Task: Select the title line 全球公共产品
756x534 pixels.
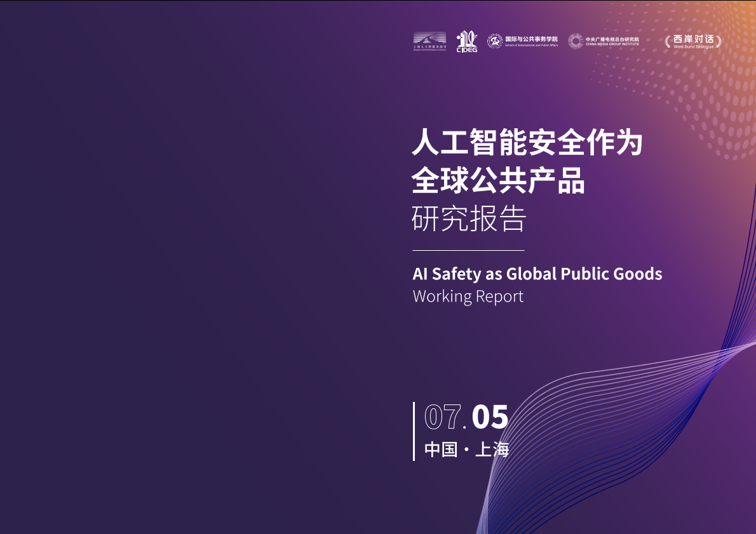Action: click(499, 180)
